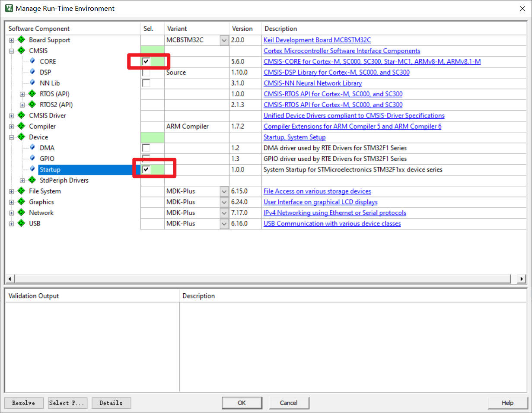Screen dimensions: 532x413
Task: Expand the USB tree node
Action: tap(12, 224)
